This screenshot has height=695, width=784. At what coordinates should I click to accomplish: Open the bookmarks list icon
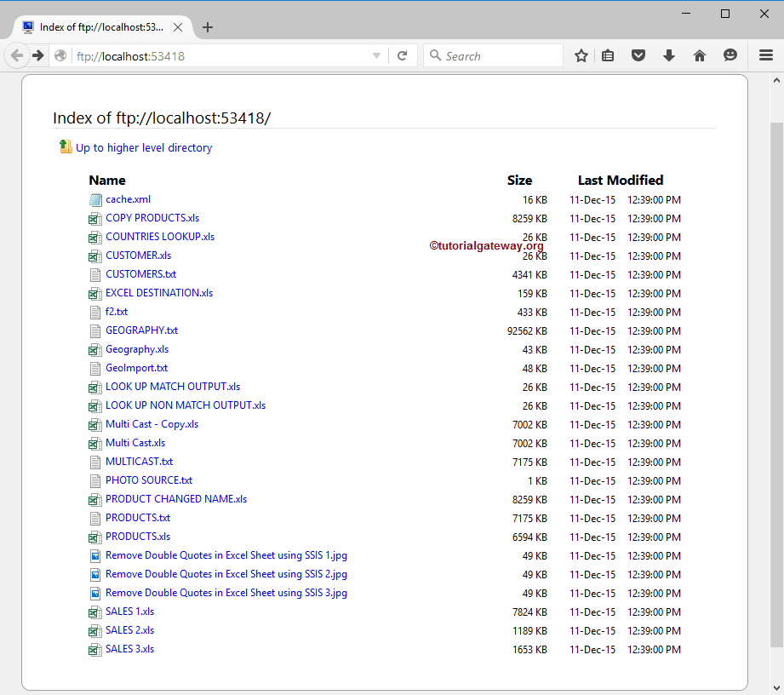pyautogui.click(x=608, y=56)
